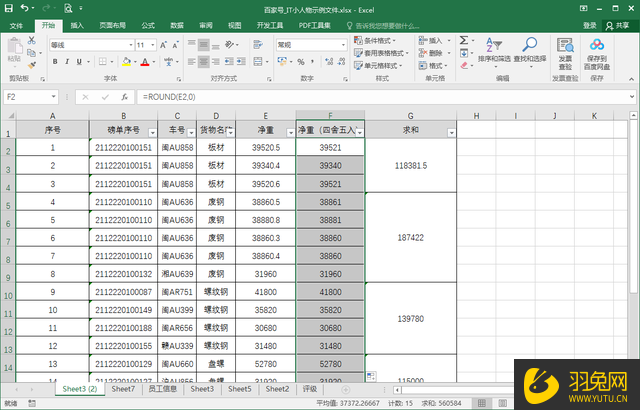This screenshot has height=410, width=640.
Task: Open filter dropdown for 车号 column
Action: coord(191,133)
